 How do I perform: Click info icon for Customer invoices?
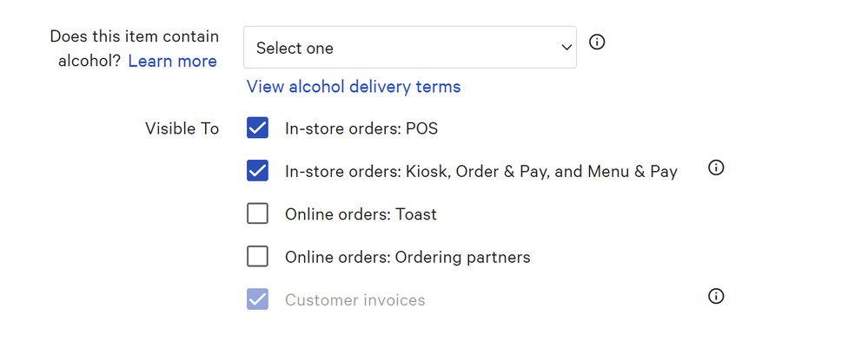[x=716, y=297]
